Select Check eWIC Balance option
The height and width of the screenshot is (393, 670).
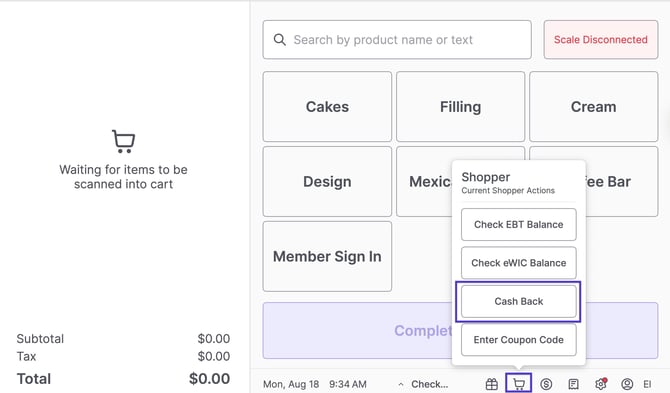pos(519,263)
